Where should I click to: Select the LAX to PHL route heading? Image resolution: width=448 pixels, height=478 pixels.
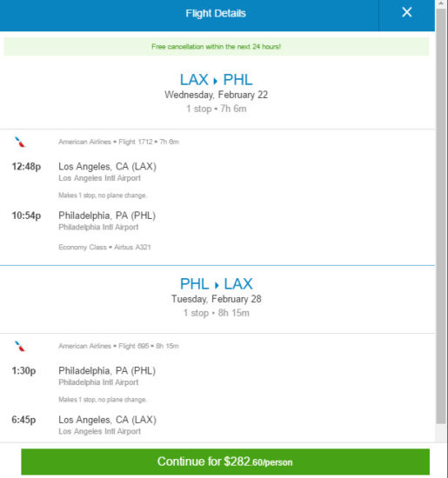click(x=216, y=80)
